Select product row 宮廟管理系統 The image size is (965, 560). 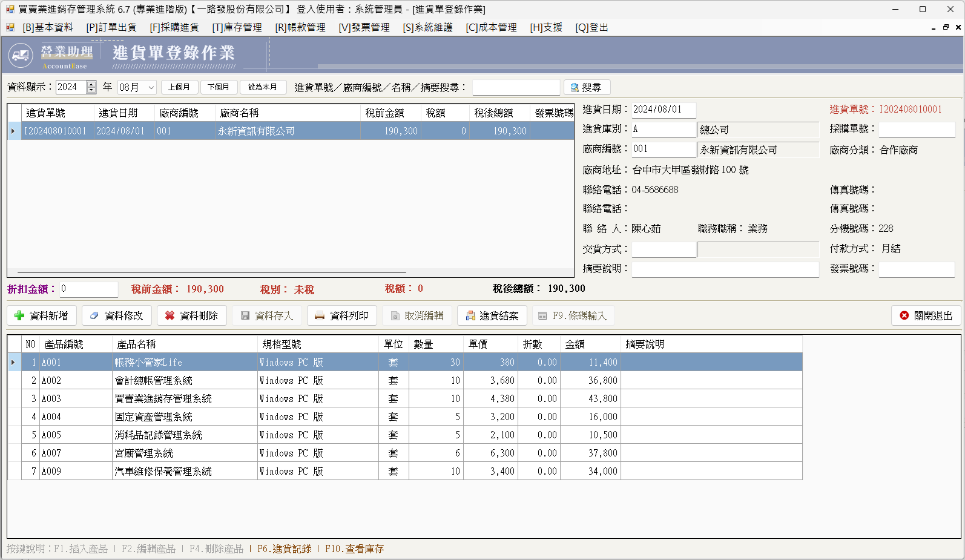pos(405,453)
